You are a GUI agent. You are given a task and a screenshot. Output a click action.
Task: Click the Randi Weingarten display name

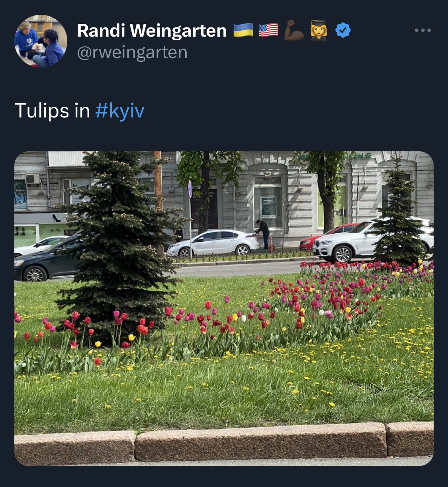(x=152, y=30)
